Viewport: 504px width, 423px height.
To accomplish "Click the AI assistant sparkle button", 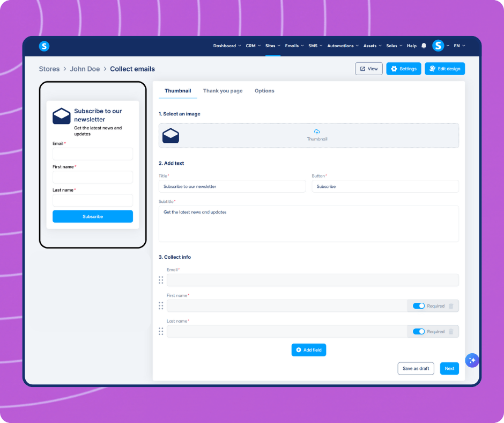I will (472, 360).
